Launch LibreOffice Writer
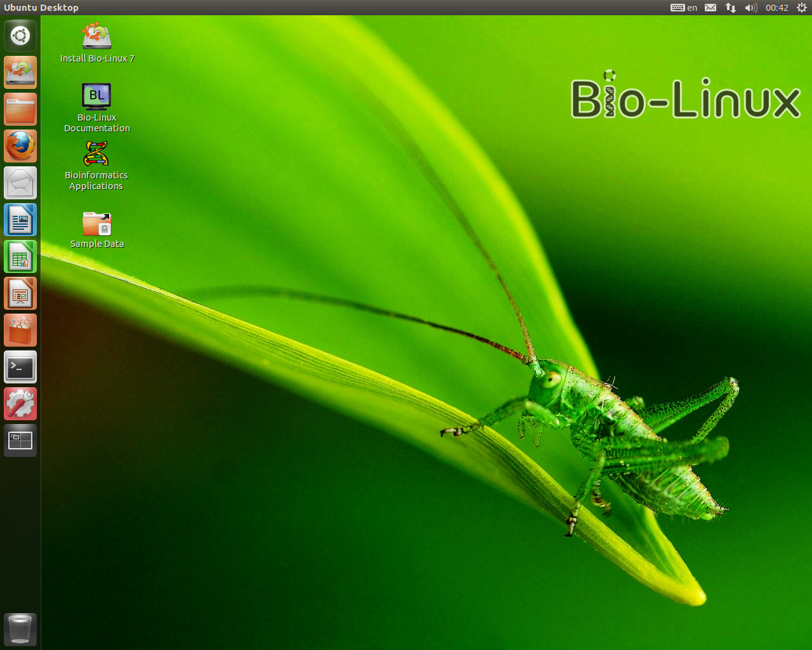Viewport: 812px width, 650px height. click(x=20, y=220)
